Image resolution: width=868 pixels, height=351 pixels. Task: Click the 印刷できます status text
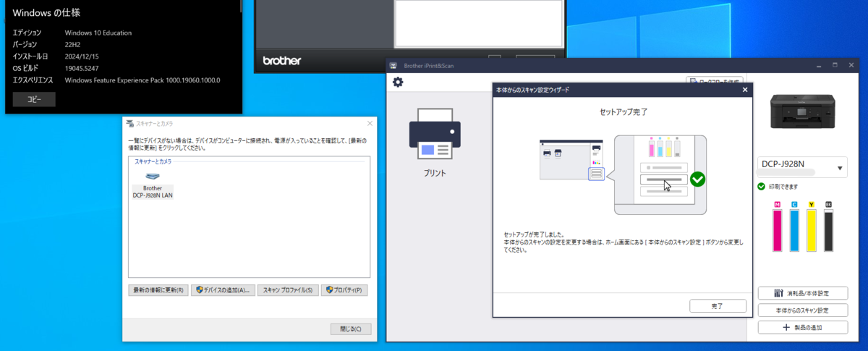point(783,187)
